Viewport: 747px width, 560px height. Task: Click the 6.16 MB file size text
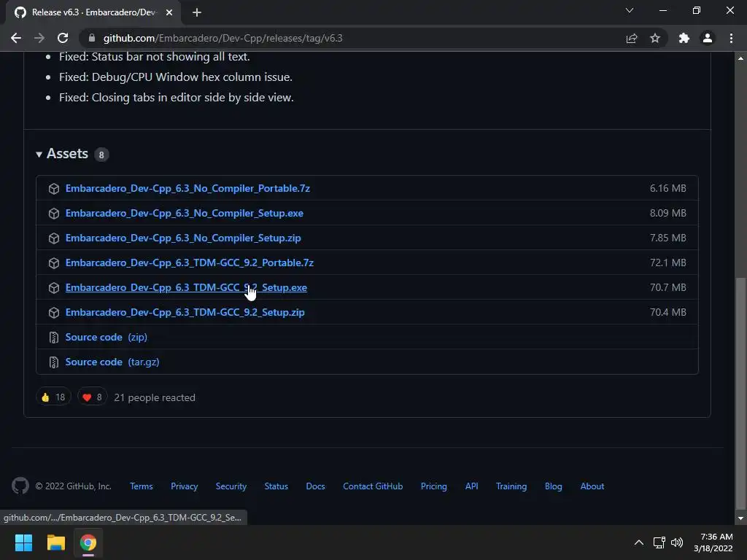tap(668, 188)
